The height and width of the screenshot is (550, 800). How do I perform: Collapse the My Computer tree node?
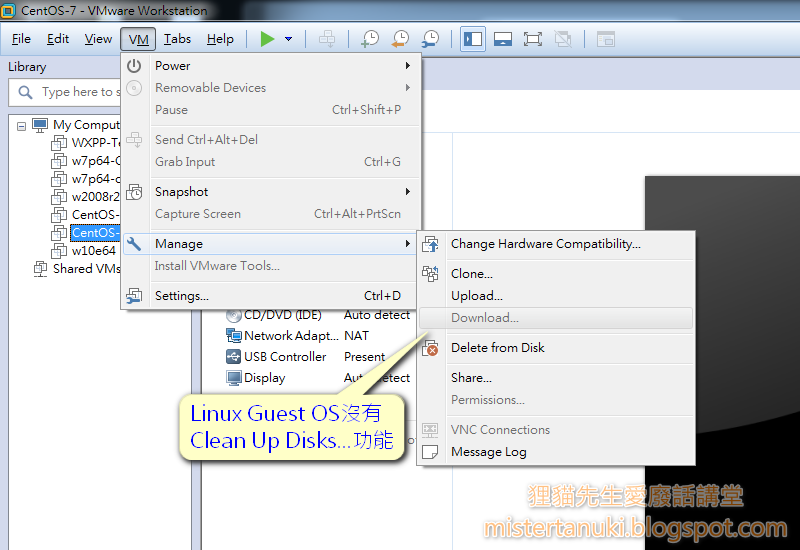tap(21, 126)
